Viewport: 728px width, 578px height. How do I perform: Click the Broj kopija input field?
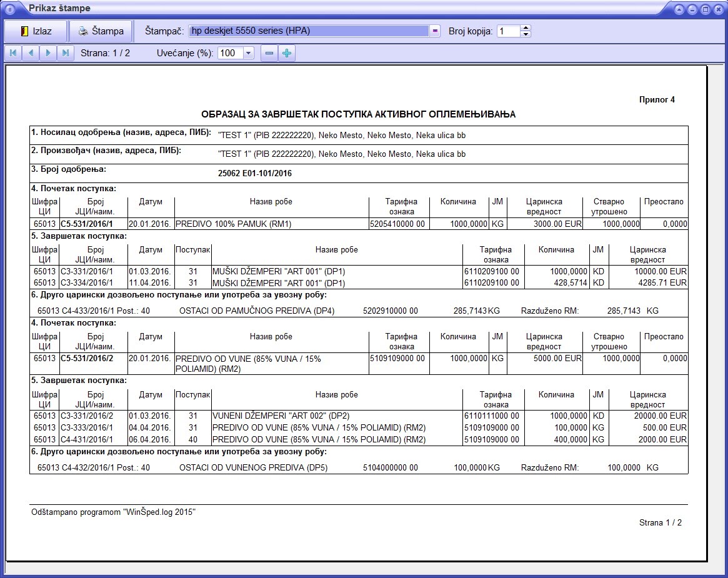coord(509,31)
